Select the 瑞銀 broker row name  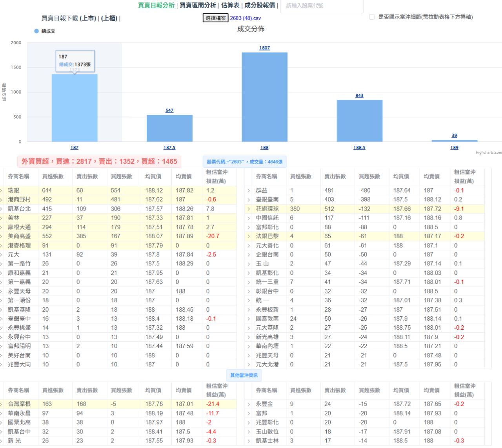tap(14, 190)
